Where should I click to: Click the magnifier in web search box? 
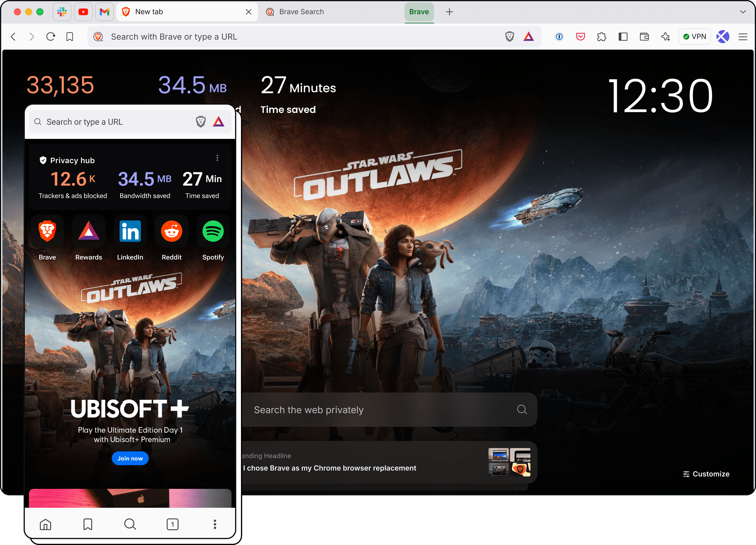(x=522, y=410)
